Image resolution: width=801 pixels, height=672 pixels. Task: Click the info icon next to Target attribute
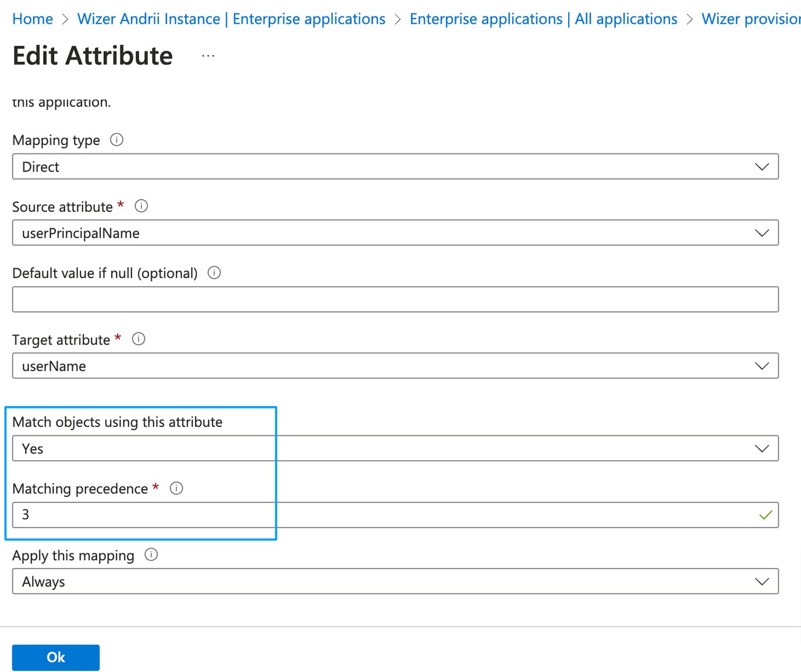click(139, 339)
